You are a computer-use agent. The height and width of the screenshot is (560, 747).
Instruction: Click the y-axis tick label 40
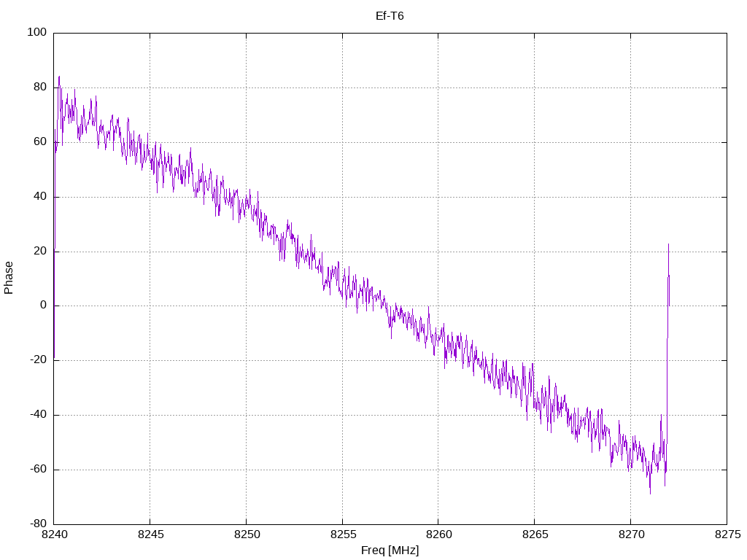40,196
